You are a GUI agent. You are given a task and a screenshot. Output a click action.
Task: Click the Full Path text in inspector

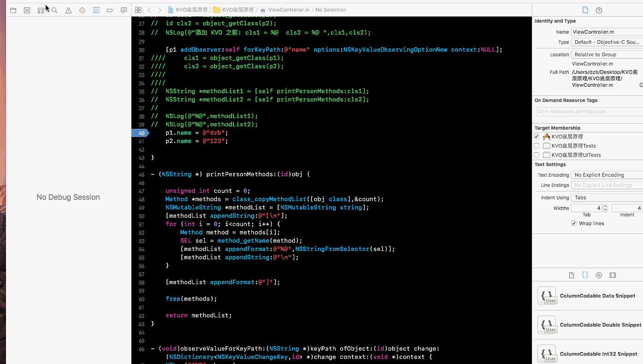click(x=605, y=78)
